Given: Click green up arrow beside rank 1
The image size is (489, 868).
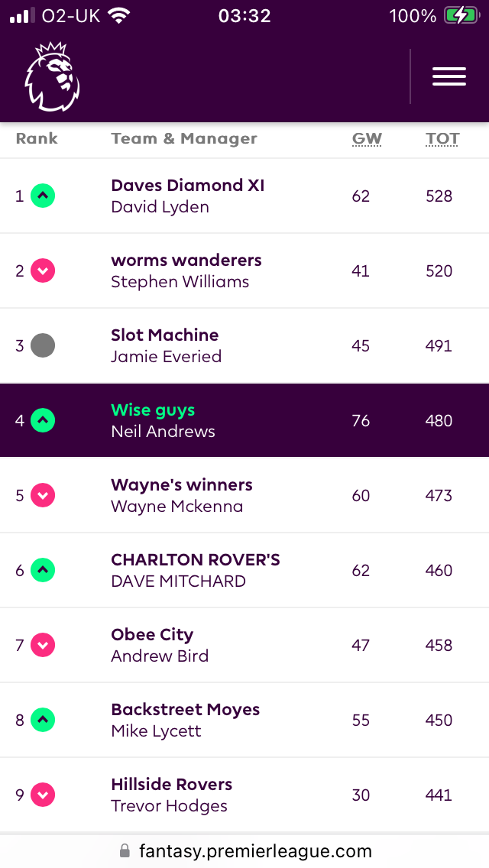Looking at the screenshot, I should coord(43,196).
